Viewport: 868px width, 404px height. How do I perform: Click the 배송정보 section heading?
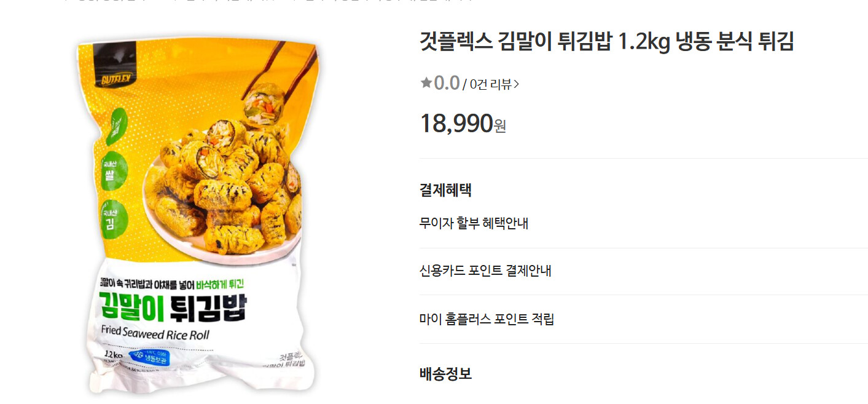click(x=445, y=374)
